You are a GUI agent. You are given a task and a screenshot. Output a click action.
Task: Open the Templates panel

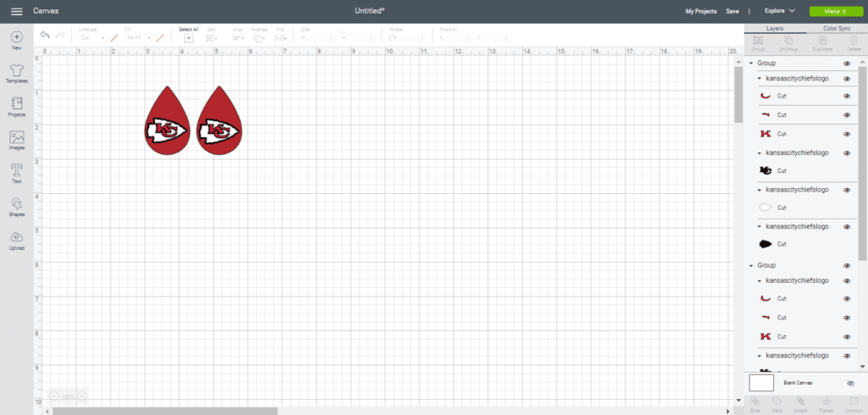[16, 73]
